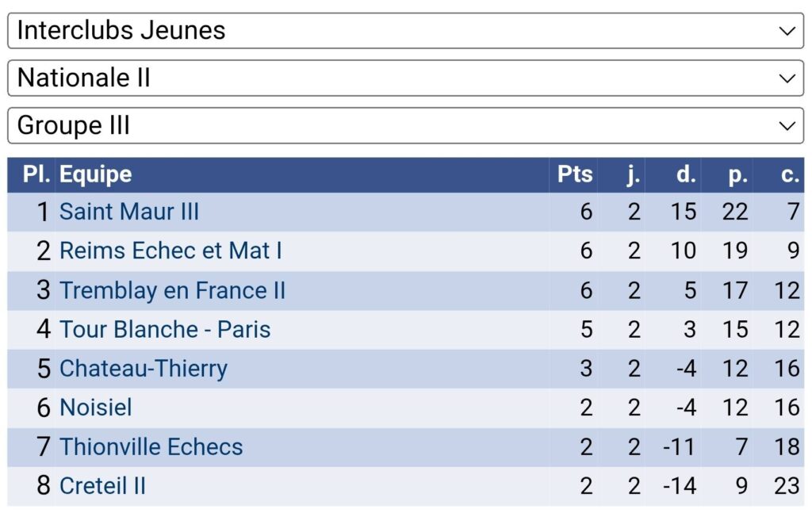Expand the Nationale II division dropdown
This screenshot has width=812, height=513.
pos(405,78)
